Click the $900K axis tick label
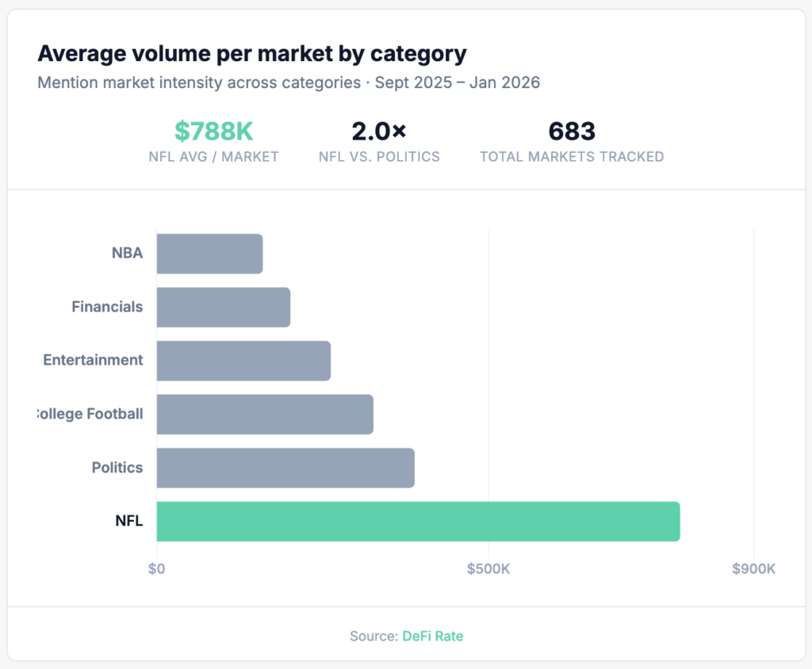 (753, 569)
